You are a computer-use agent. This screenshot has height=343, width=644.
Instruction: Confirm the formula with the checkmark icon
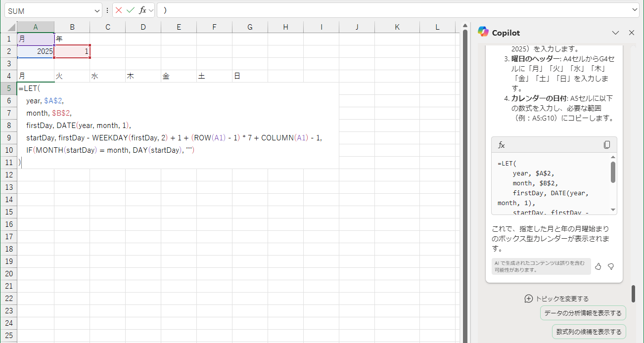point(131,10)
